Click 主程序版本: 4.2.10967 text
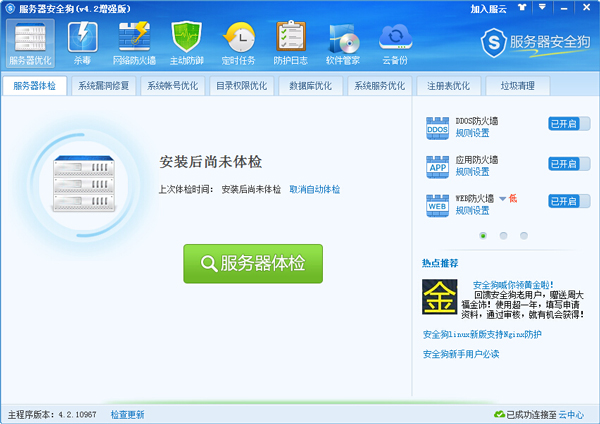The height and width of the screenshot is (424, 600). pyautogui.click(x=52, y=414)
